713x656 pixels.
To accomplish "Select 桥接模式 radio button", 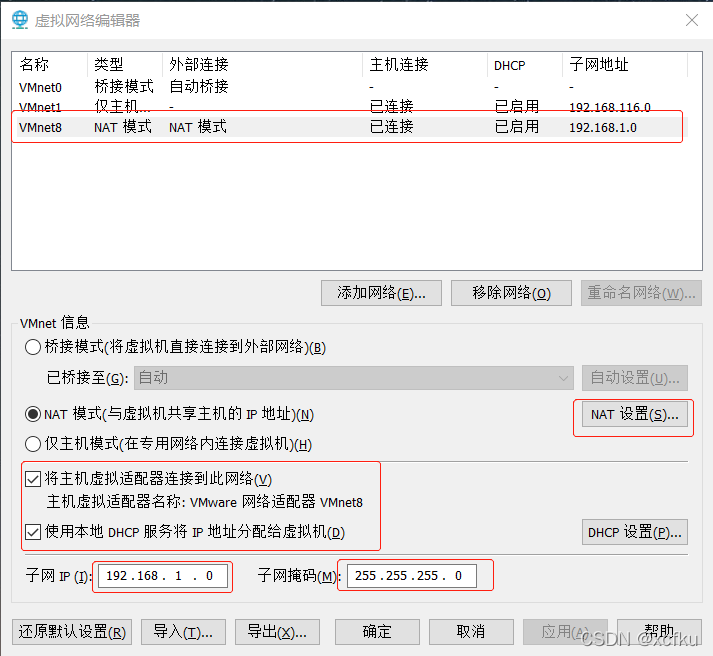I will [x=33, y=347].
